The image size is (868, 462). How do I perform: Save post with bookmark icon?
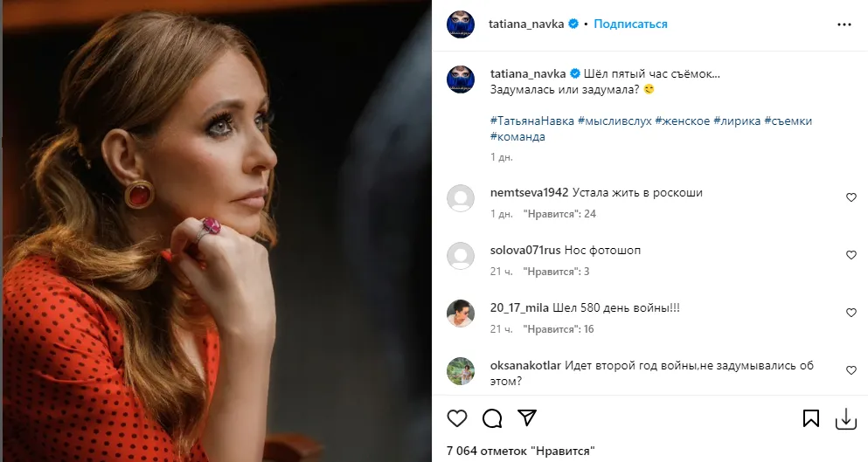tap(810, 419)
